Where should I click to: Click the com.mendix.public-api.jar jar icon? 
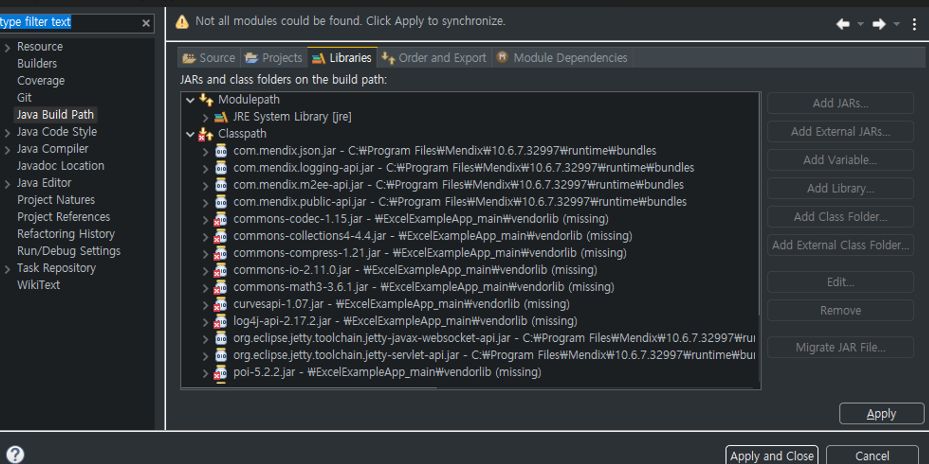pos(221,201)
